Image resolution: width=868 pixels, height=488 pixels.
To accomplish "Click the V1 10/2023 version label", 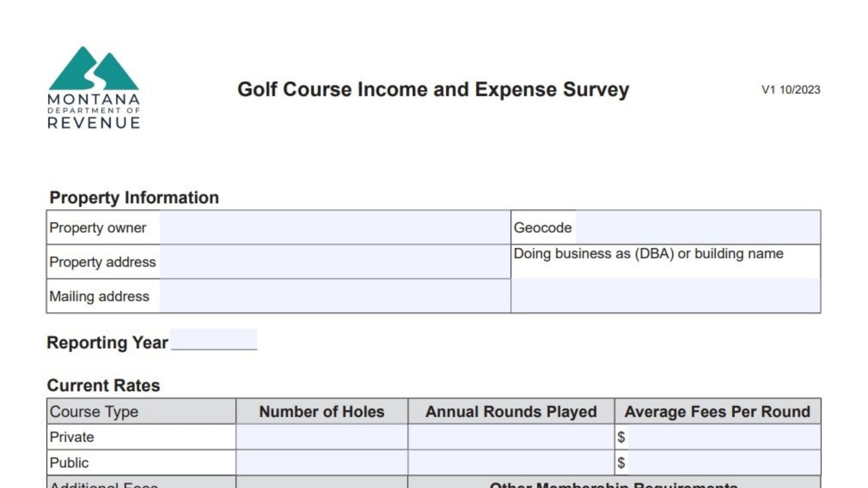I will point(790,90).
